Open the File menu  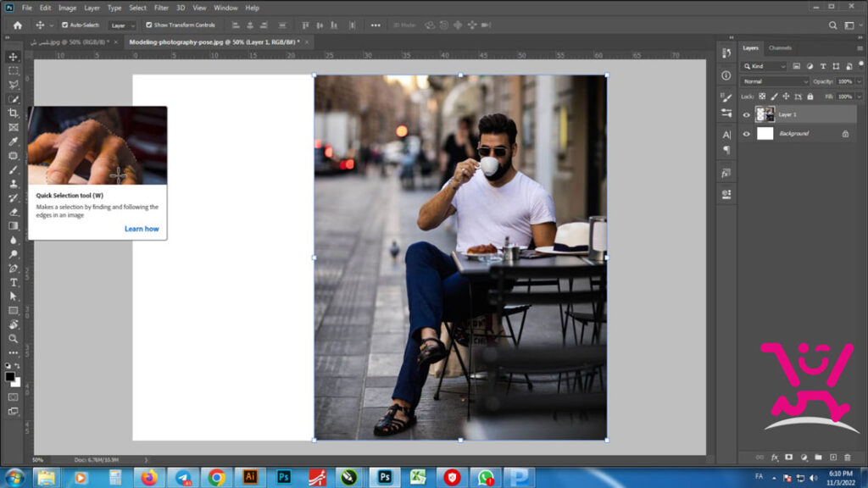point(26,8)
